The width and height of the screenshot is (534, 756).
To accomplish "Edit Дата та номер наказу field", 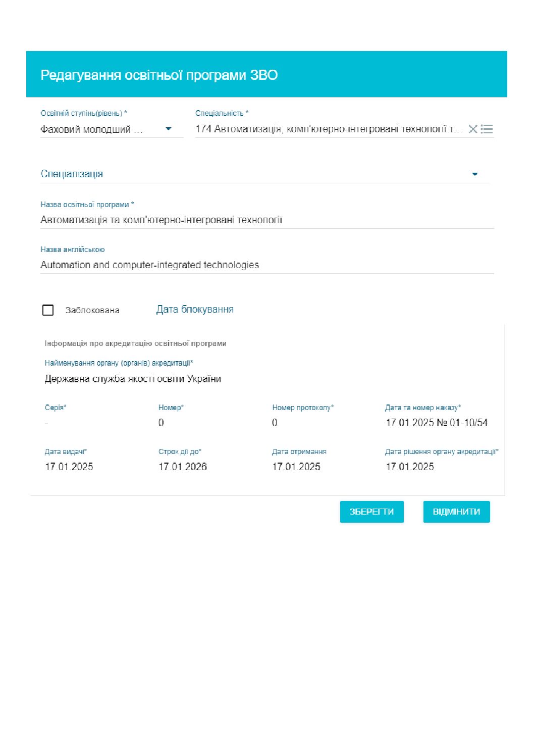I will click(437, 423).
